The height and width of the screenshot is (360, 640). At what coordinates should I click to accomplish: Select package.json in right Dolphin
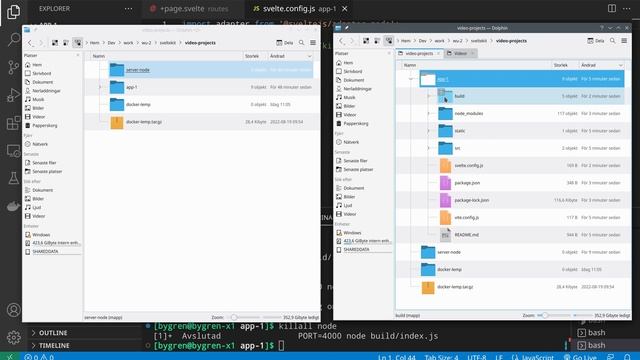click(467, 183)
